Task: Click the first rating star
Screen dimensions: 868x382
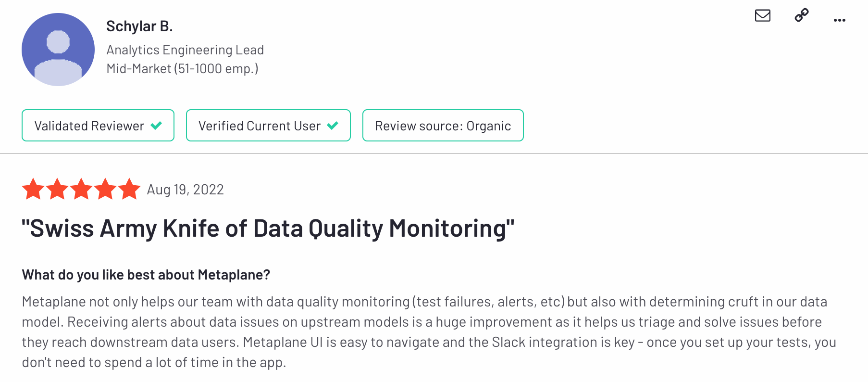Action: [33, 189]
